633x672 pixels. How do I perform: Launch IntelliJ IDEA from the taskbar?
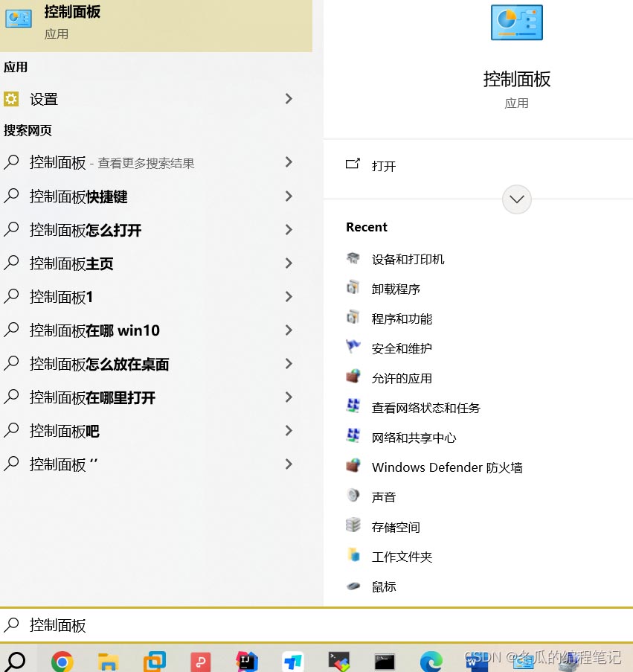pyautogui.click(x=247, y=662)
